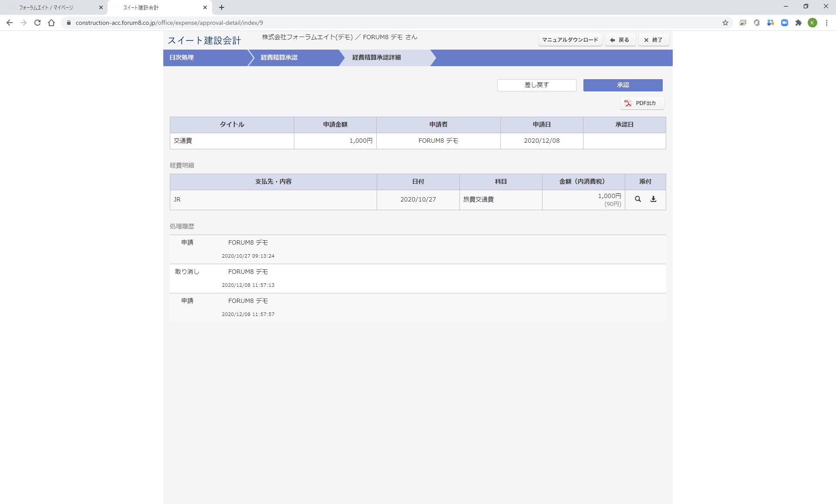Go back using 戻る button
836x504 pixels.
pos(620,40)
